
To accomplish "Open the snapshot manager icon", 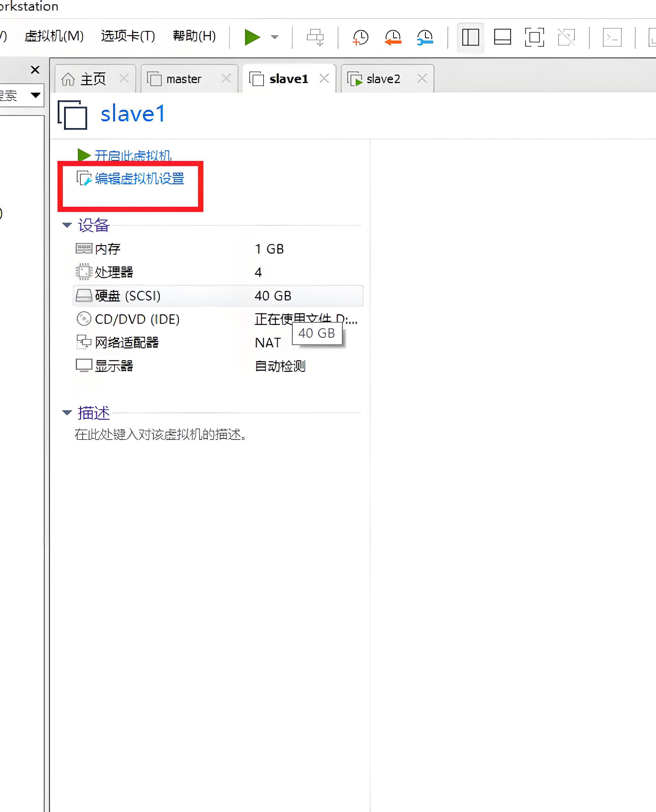I will pos(425,37).
